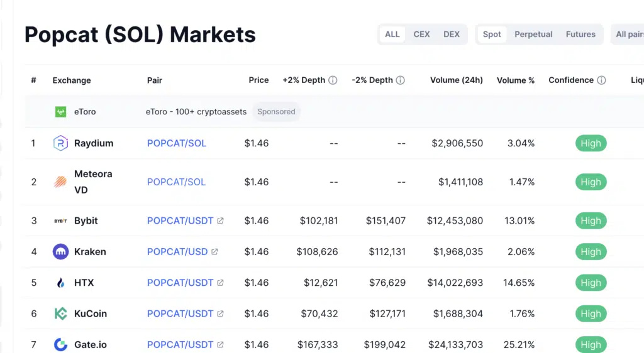
Task: Open Raydium POPCAT/SOL pair link
Action: (177, 143)
